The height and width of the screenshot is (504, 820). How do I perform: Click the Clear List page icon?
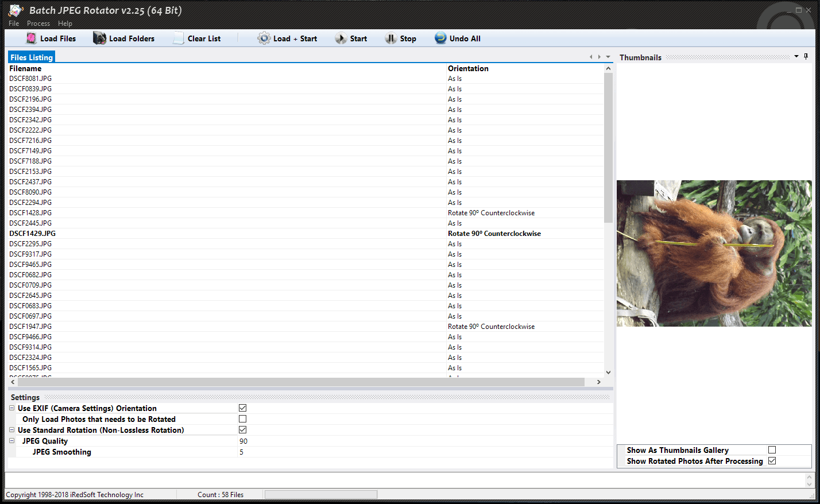point(179,38)
